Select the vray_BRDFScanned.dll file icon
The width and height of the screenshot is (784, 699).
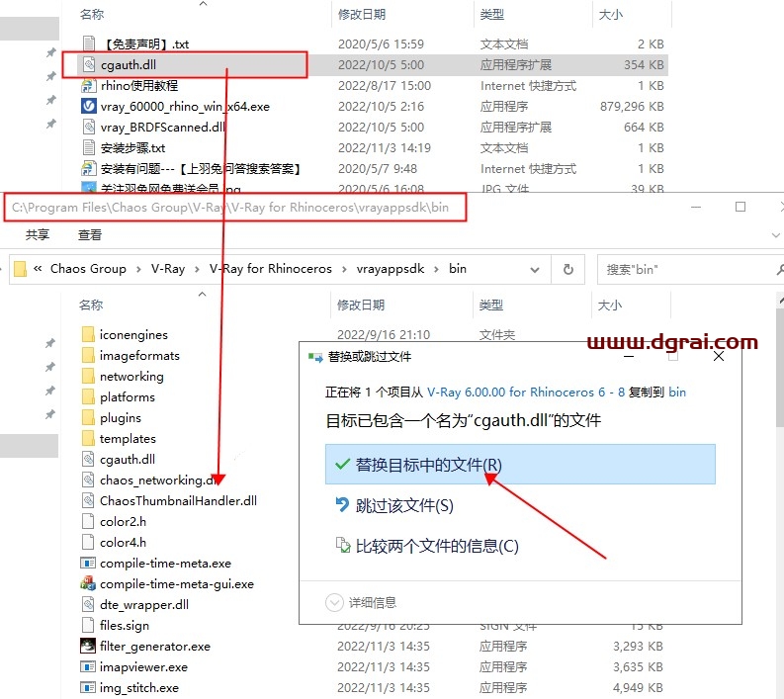(89, 128)
